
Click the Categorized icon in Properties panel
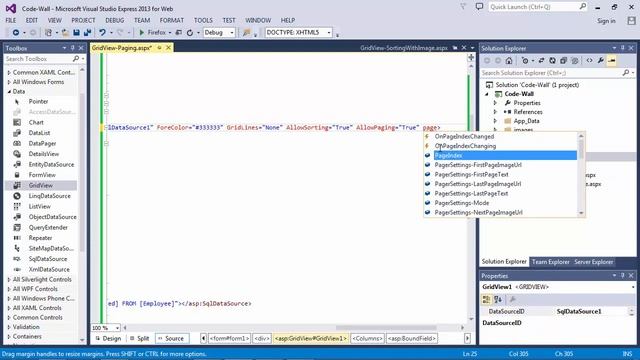(486, 300)
